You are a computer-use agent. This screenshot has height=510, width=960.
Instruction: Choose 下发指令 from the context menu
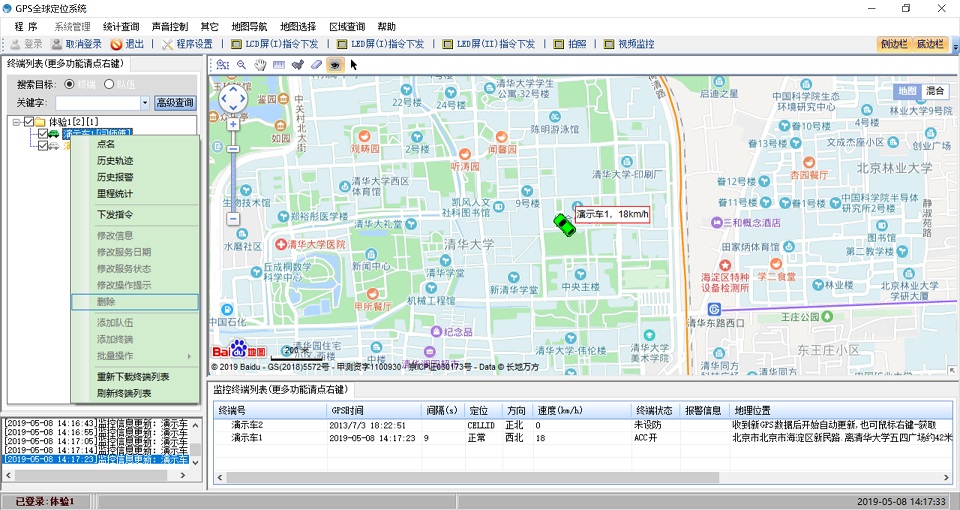tap(135, 214)
